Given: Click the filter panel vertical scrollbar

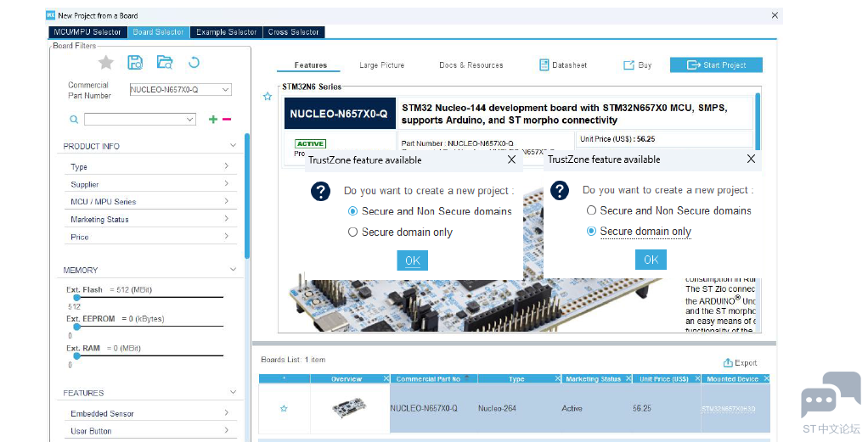Looking at the screenshot, I should (247, 196).
